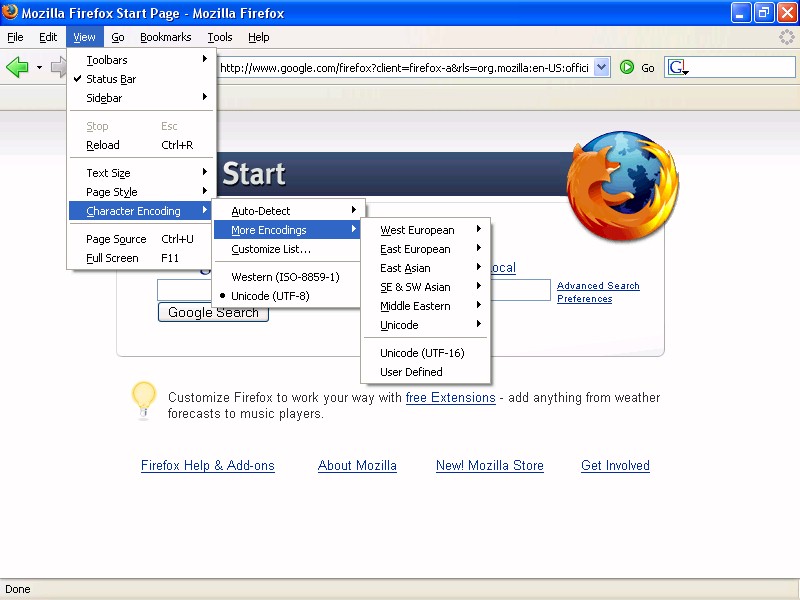Open the Bookmarks menu
The height and width of the screenshot is (600, 800).
coord(166,37)
